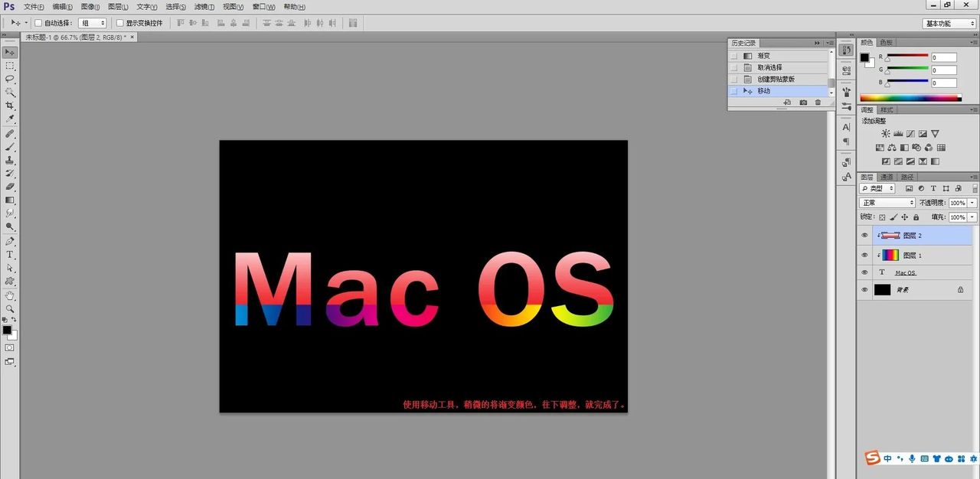Open the 填充 slider arrow
Screen dimensions: 980x479
[972, 217]
